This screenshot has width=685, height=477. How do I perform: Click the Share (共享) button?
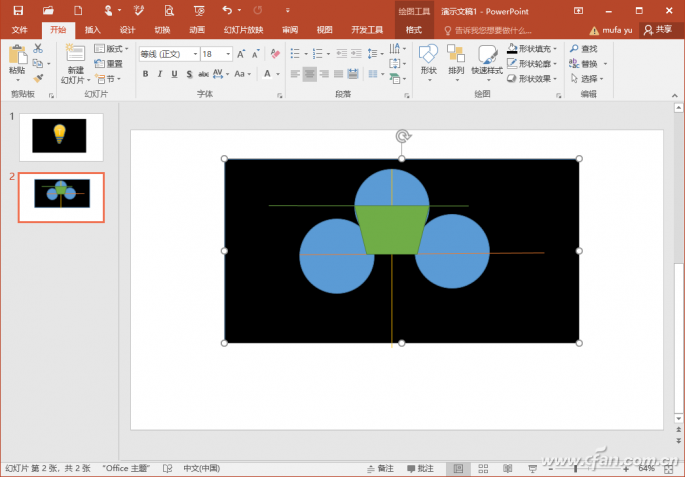point(658,30)
